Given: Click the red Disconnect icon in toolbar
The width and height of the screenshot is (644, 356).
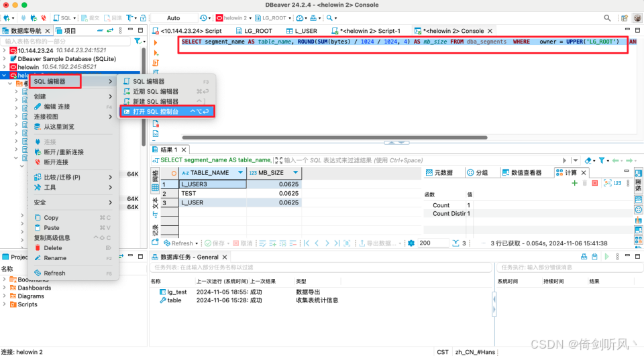Looking at the screenshot, I should click(44, 18).
